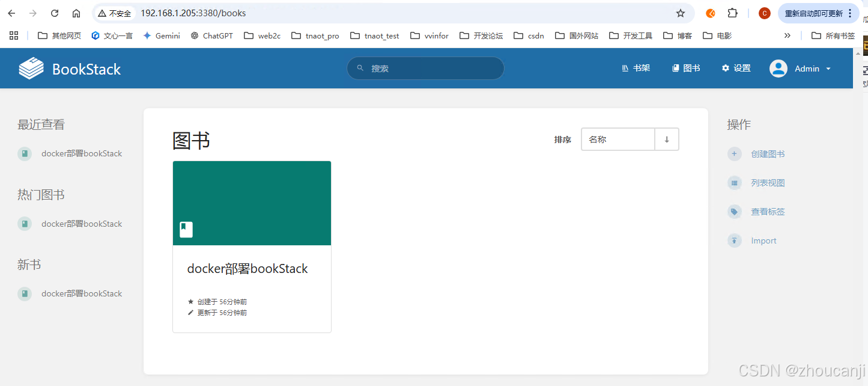The height and width of the screenshot is (386, 868).
Task: Click the Admin user avatar icon
Action: click(778, 69)
